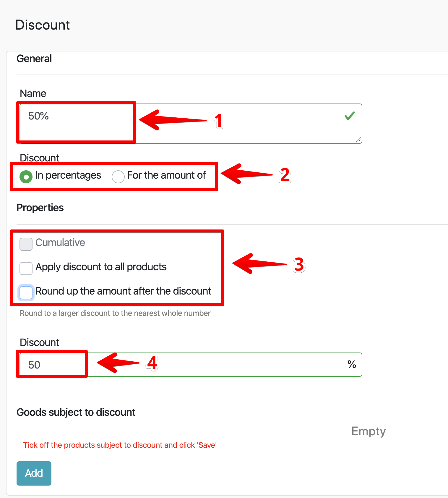Click the Name textarea resize handle

(358, 140)
